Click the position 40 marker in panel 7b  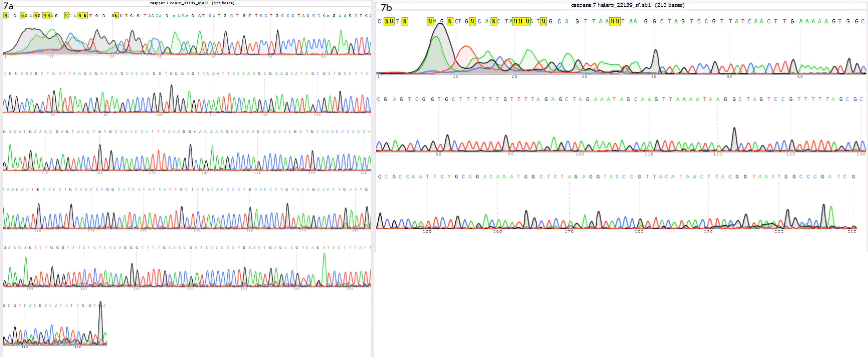653,77
